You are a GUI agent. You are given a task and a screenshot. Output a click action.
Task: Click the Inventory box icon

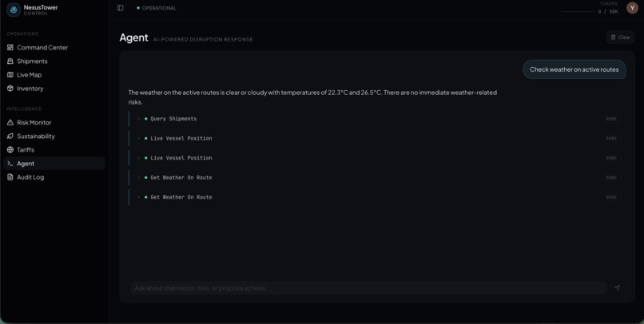10,88
